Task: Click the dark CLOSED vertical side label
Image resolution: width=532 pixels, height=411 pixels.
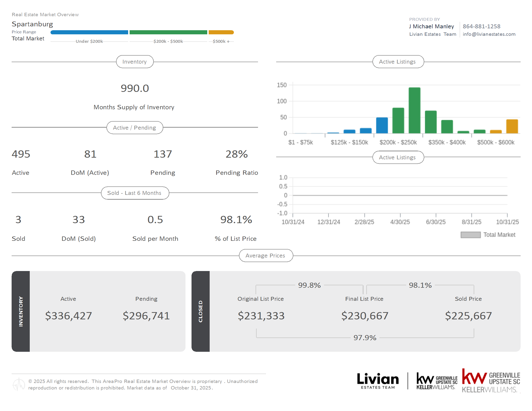Action: tap(200, 311)
